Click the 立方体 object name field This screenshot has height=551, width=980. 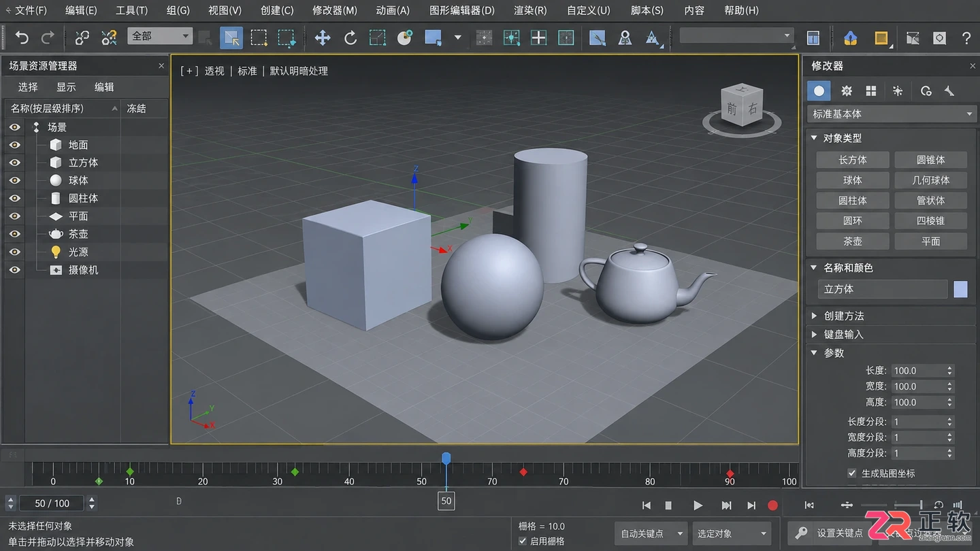883,289
